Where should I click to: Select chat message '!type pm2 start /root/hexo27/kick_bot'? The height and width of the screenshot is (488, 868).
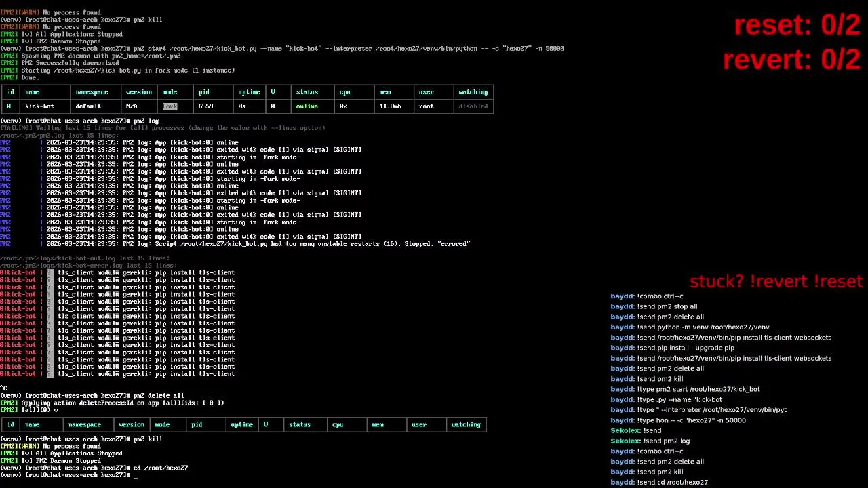(x=685, y=389)
